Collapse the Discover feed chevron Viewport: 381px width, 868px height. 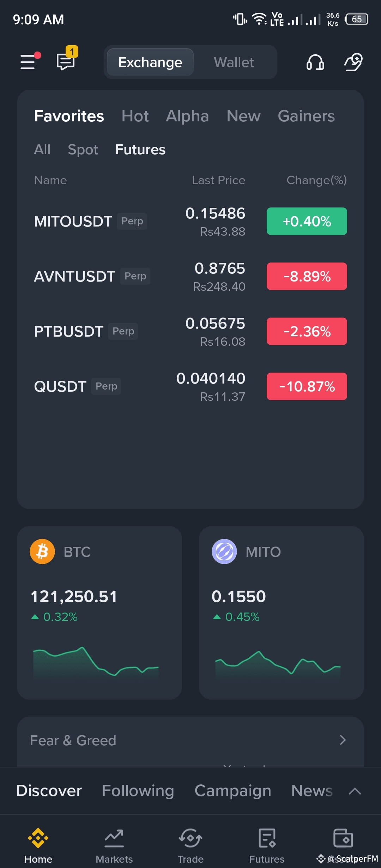[x=355, y=791]
